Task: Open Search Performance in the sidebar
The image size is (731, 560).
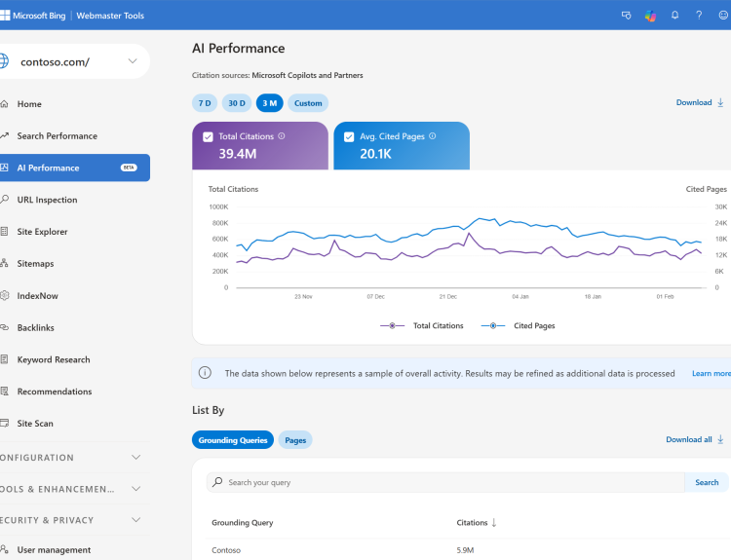Action: coord(57,136)
